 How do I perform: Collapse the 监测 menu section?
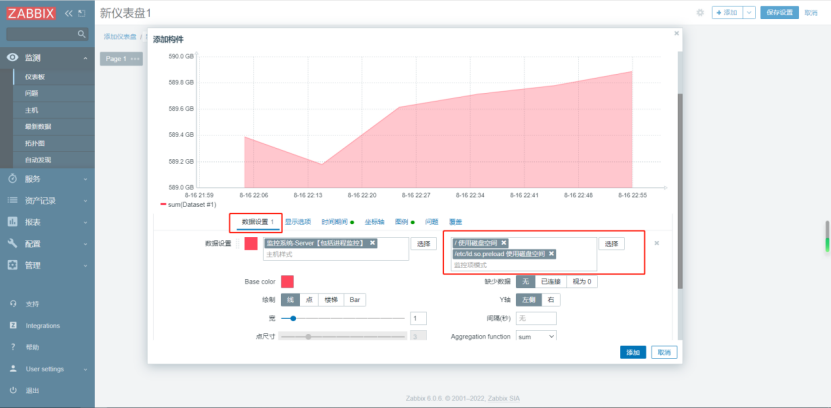85,58
